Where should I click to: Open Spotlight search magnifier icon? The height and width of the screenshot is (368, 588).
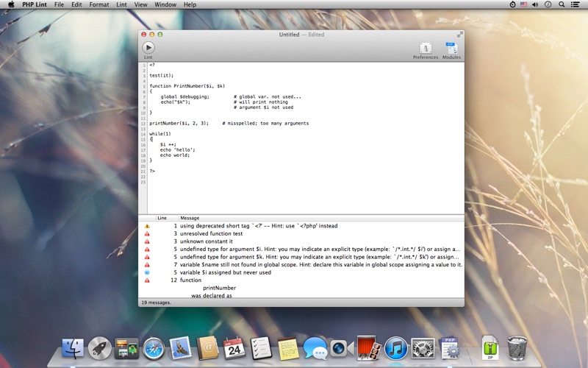point(562,4)
